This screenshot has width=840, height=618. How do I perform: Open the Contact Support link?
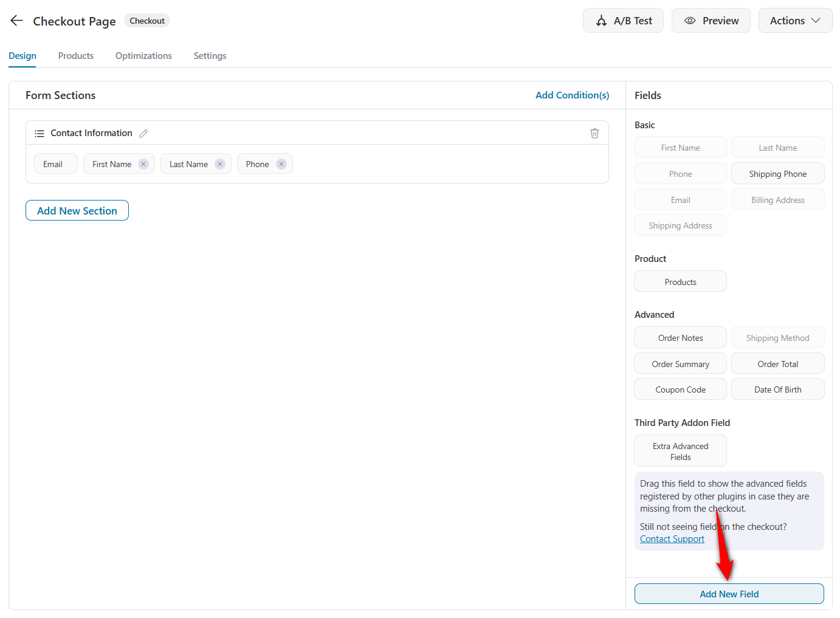[x=672, y=538]
